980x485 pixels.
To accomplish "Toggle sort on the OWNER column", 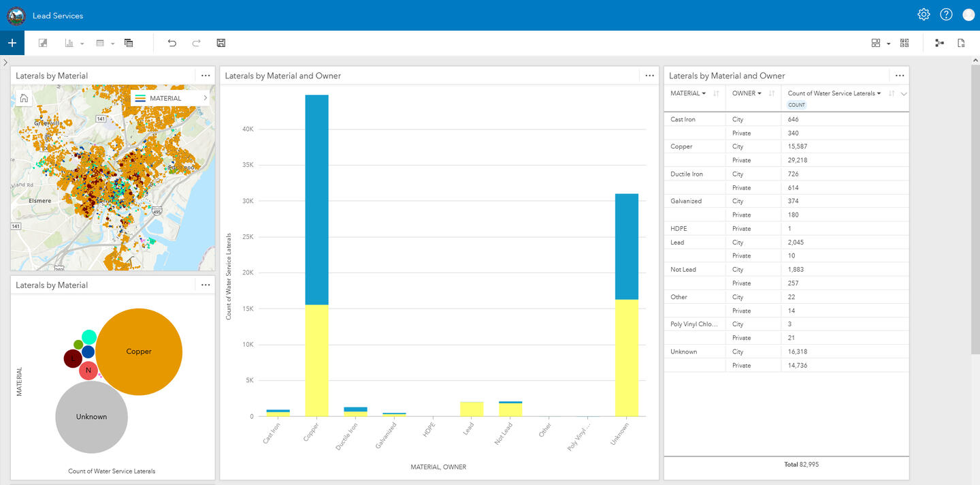I will click(x=771, y=93).
